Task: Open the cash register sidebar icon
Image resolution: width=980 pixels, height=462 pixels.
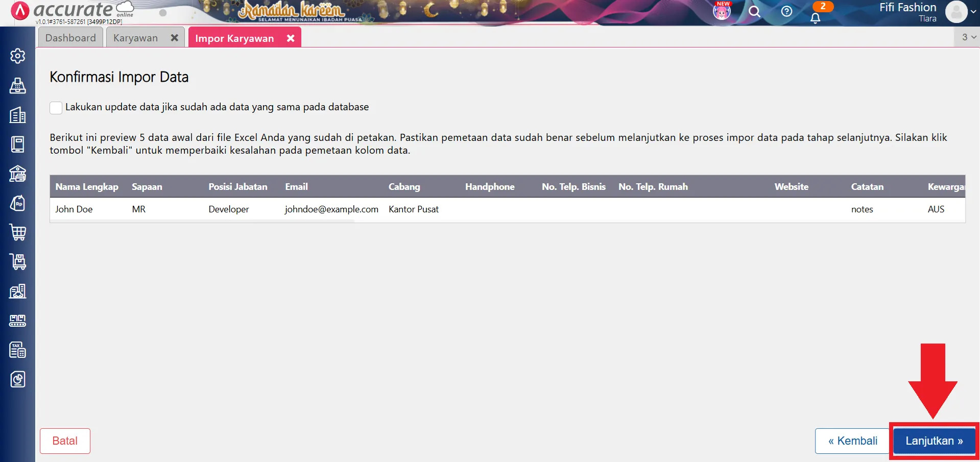Action: click(17, 85)
